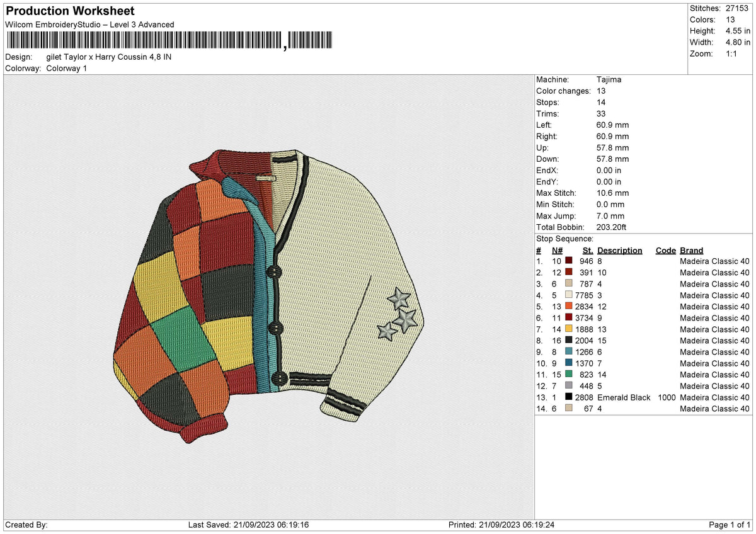Click the 'Brand' column header

point(692,250)
